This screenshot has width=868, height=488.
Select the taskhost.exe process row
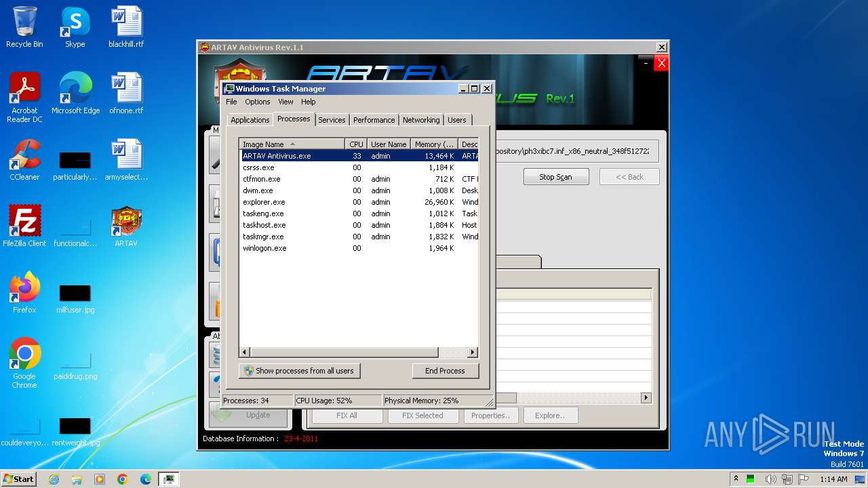359,225
